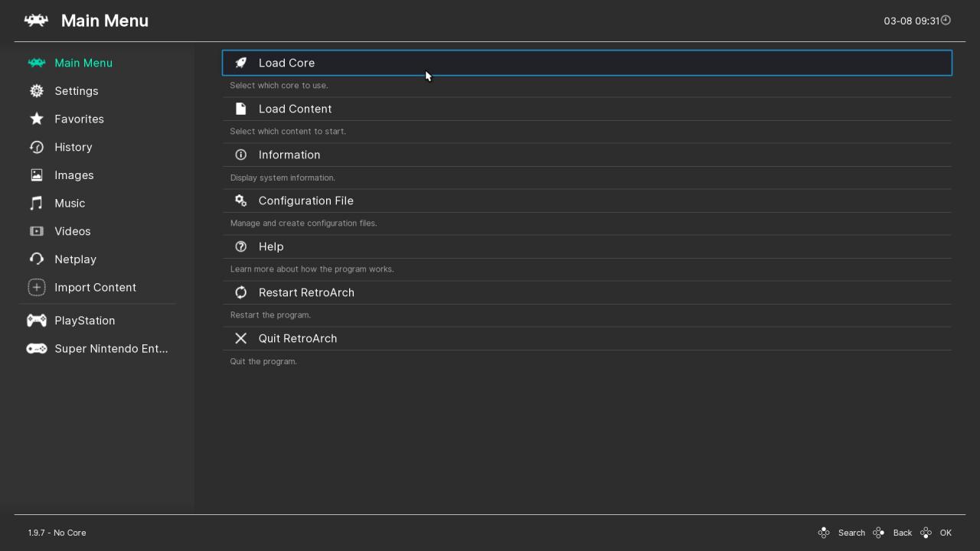Viewport: 980px width, 551px height.
Task: Click the Configuration File gears icon
Action: pos(240,201)
